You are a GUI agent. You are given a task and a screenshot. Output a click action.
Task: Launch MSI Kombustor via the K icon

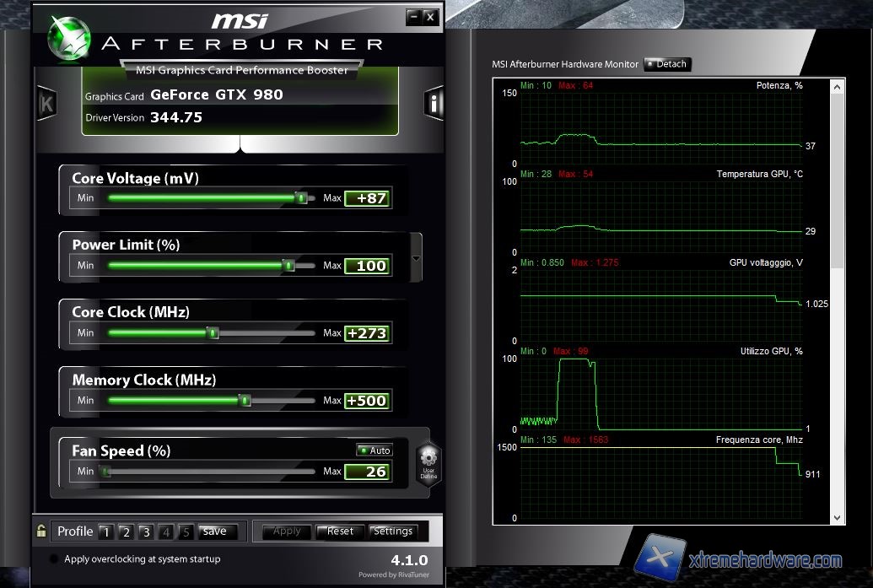click(x=47, y=102)
